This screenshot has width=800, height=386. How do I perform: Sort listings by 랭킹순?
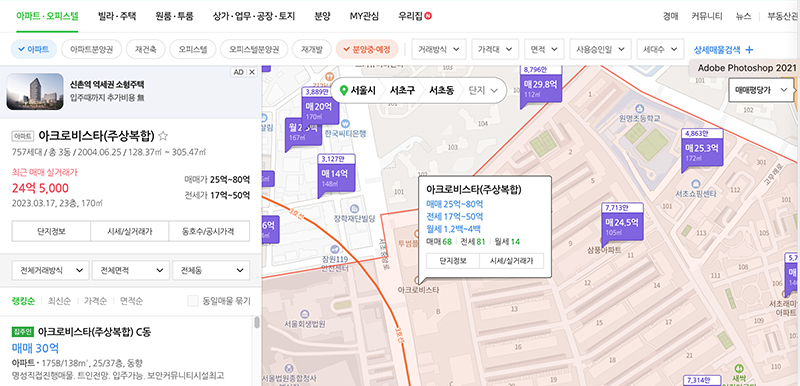[23, 301]
